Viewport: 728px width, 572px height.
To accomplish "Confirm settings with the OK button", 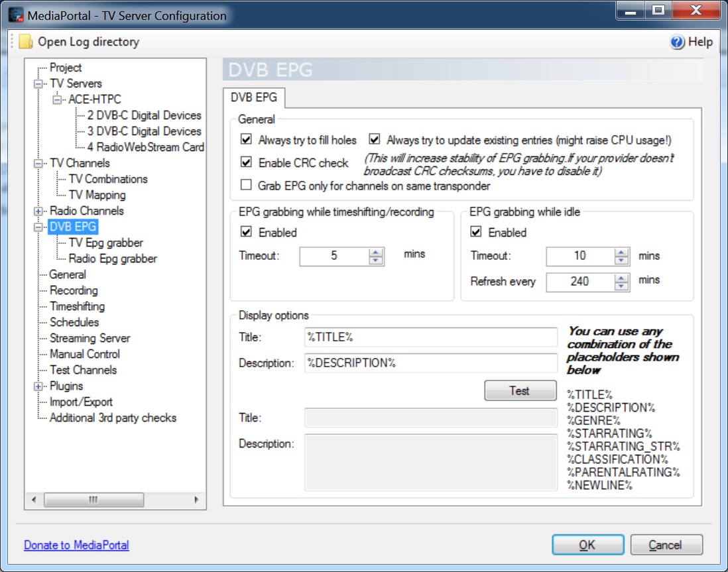I will click(587, 545).
